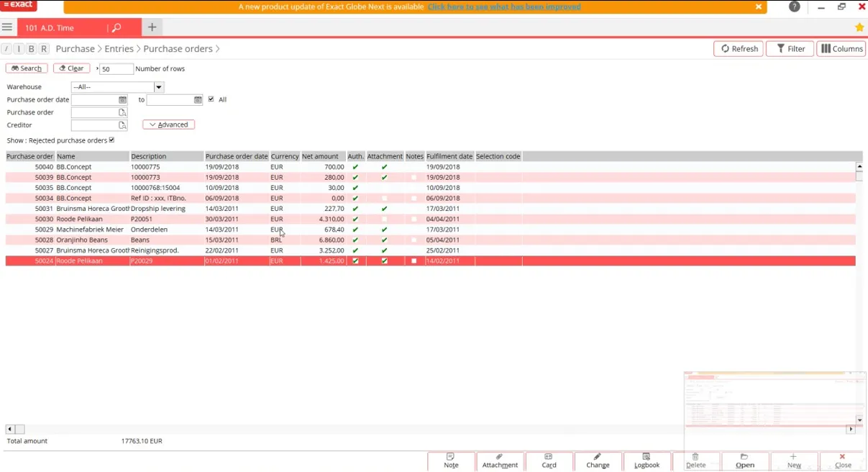Select row 50040 BB.Concept
The width and height of the screenshot is (868, 472).
pyautogui.click(x=430, y=167)
